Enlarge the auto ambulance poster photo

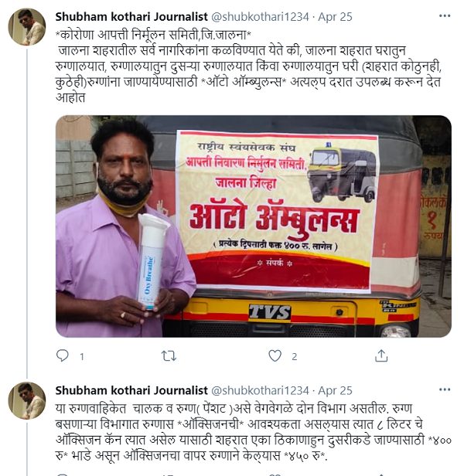254,226
